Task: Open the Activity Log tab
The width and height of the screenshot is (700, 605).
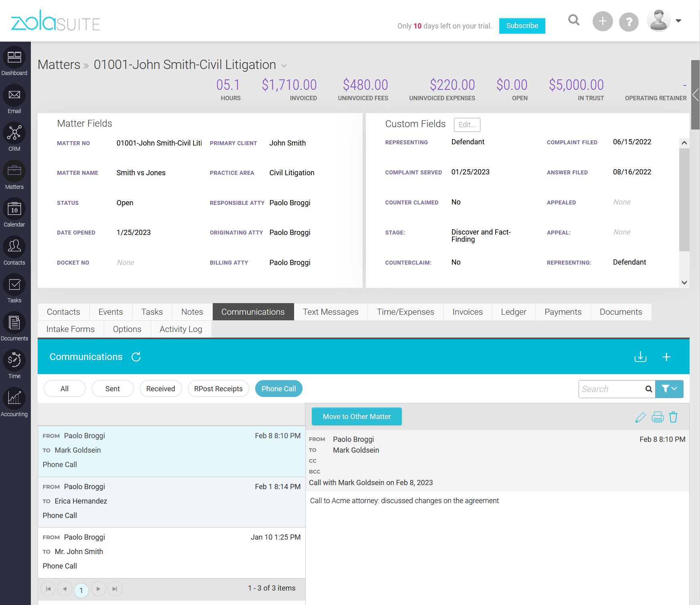Action: click(181, 329)
